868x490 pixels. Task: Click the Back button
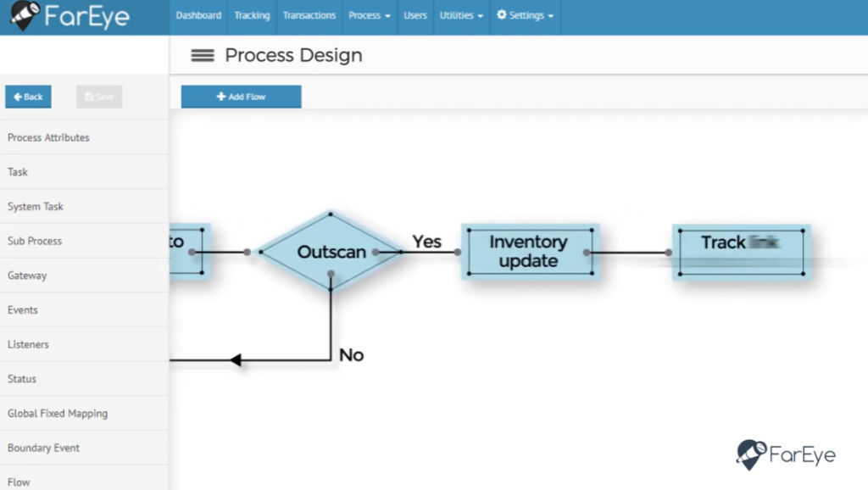coord(28,97)
